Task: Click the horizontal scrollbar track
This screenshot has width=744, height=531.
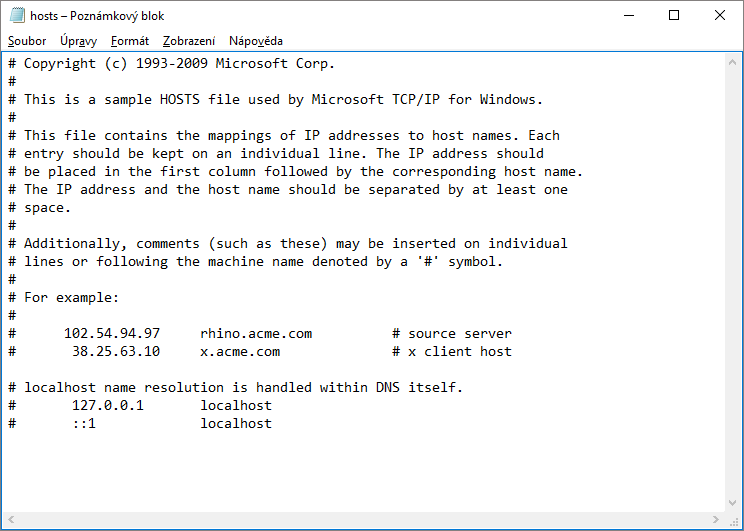Action: pyautogui.click(x=360, y=520)
